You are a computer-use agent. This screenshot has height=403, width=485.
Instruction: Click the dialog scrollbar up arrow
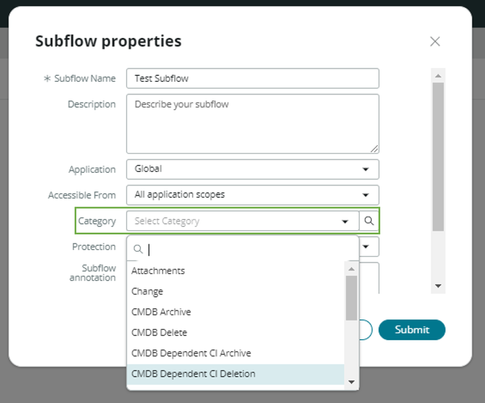click(x=438, y=76)
